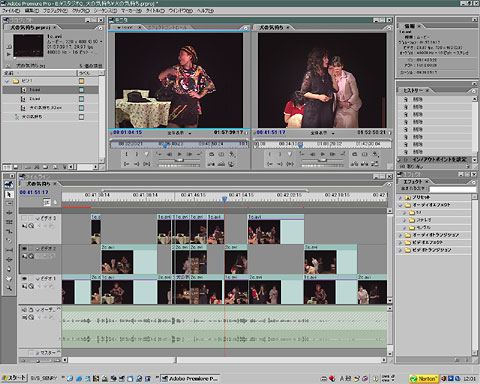Open the ウィンドウ menu
Image resolution: width=480 pixels, height=384 pixels.
pos(180,11)
